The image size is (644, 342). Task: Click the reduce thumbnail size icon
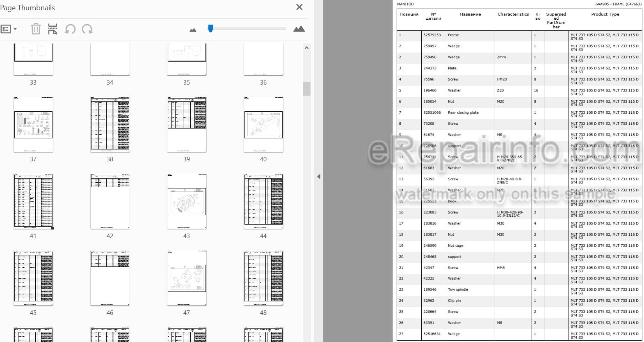click(193, 30)
